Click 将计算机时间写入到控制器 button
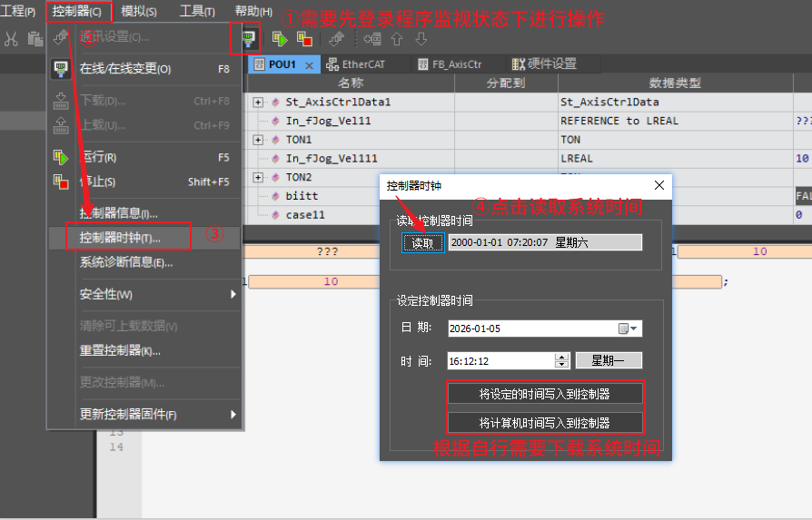812x520 pixels. 544,423
